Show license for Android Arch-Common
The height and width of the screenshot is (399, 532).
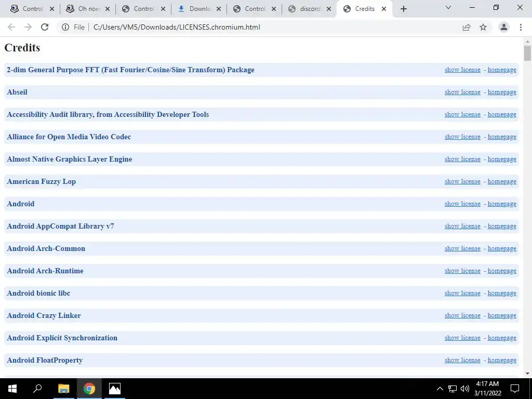click(x=462, y=249)
